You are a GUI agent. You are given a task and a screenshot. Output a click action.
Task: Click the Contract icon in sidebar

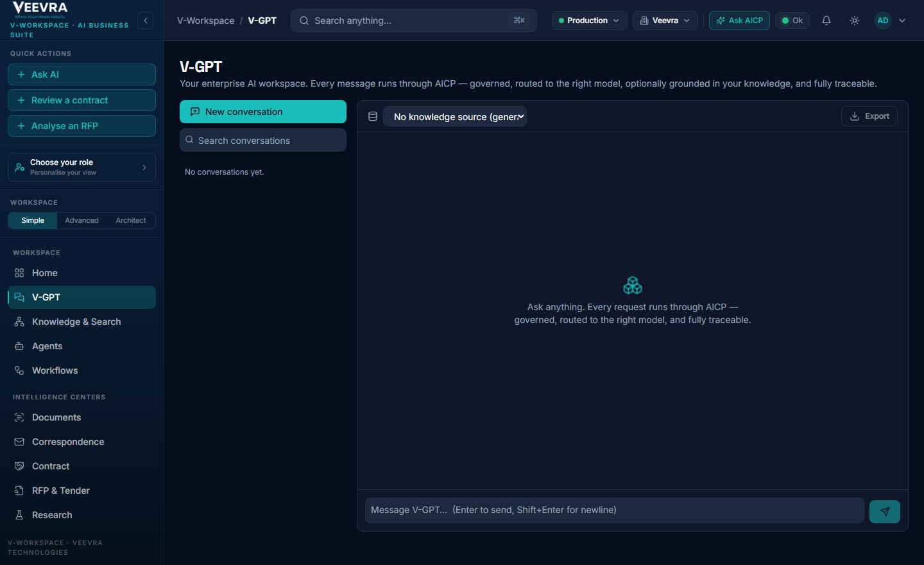click(x=19, y=466)
